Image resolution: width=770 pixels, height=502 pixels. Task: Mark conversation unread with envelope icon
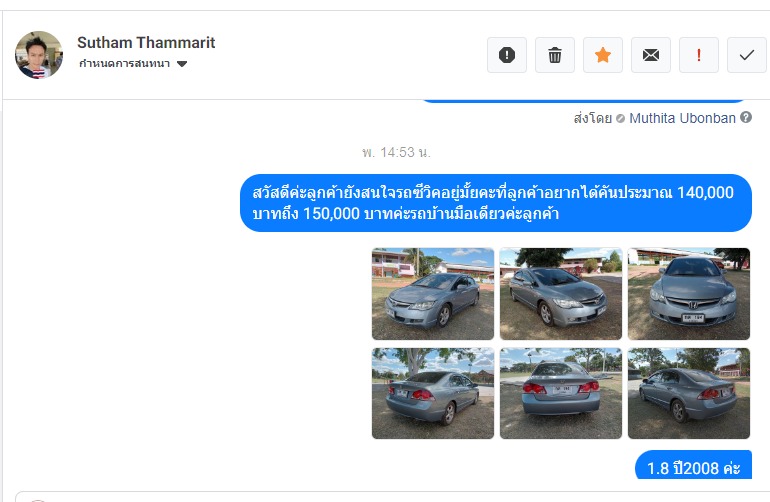tap(651, 55)
